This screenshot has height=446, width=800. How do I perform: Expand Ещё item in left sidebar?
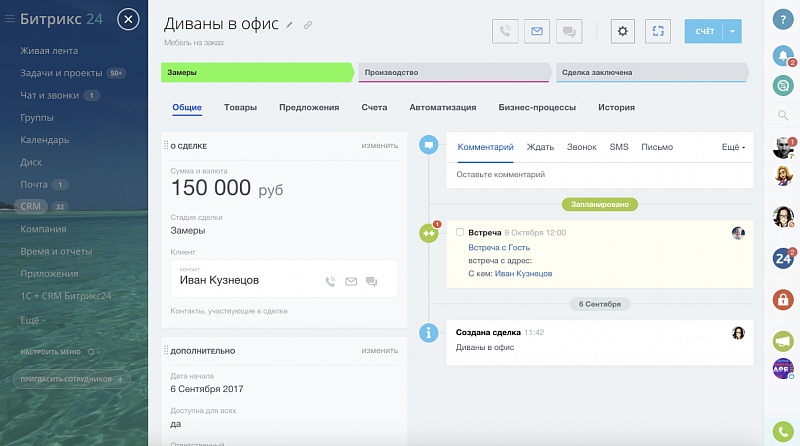(32, 319)
